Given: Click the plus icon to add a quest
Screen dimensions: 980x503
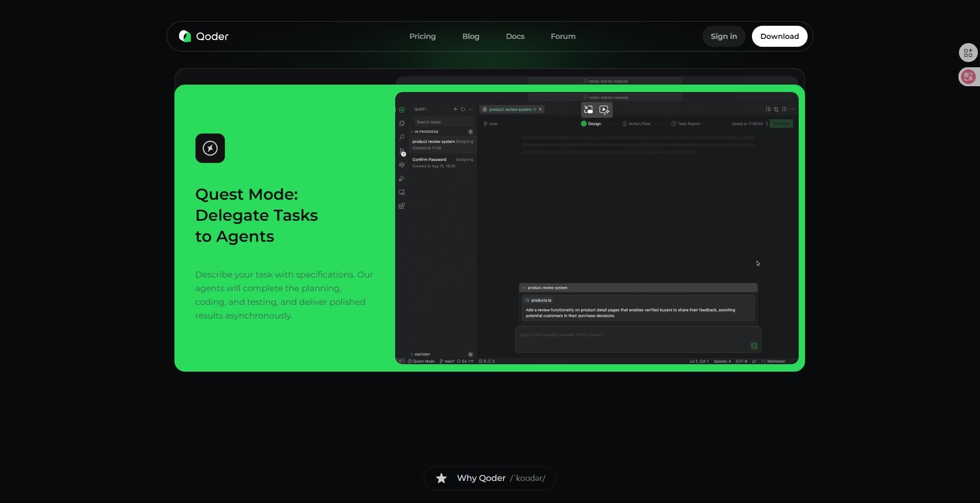Looking at the screenshot, I should pyautogui.click(x=455, y=109).
